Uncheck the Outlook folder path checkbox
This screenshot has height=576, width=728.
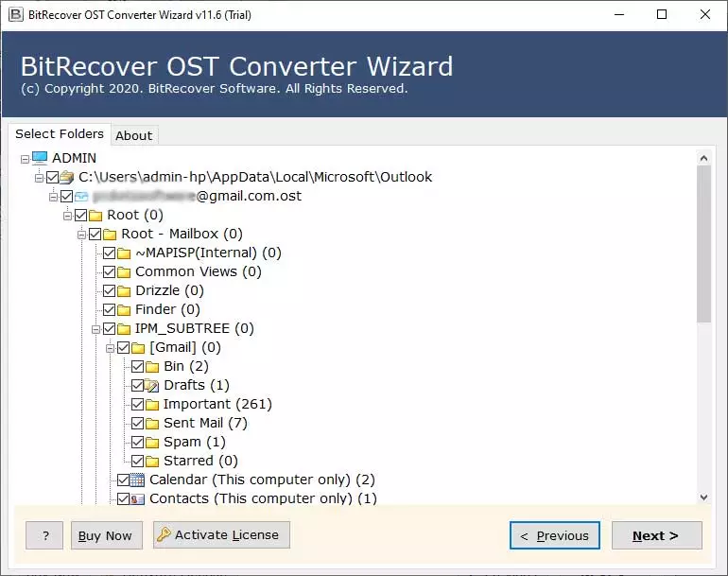(x=52, y=178)
